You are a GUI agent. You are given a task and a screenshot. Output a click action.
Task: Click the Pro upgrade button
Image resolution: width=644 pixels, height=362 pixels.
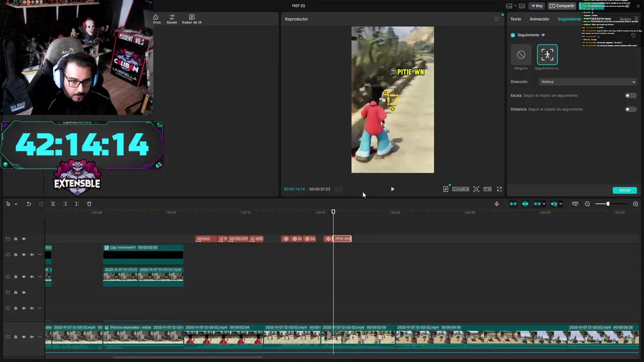537,6
